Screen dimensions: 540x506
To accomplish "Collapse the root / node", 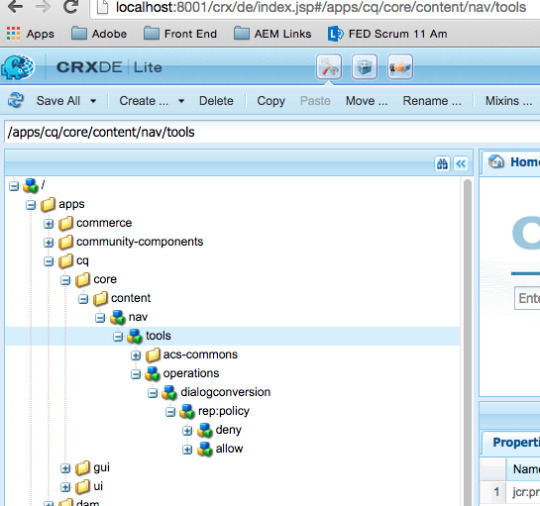I will [13, 186].
